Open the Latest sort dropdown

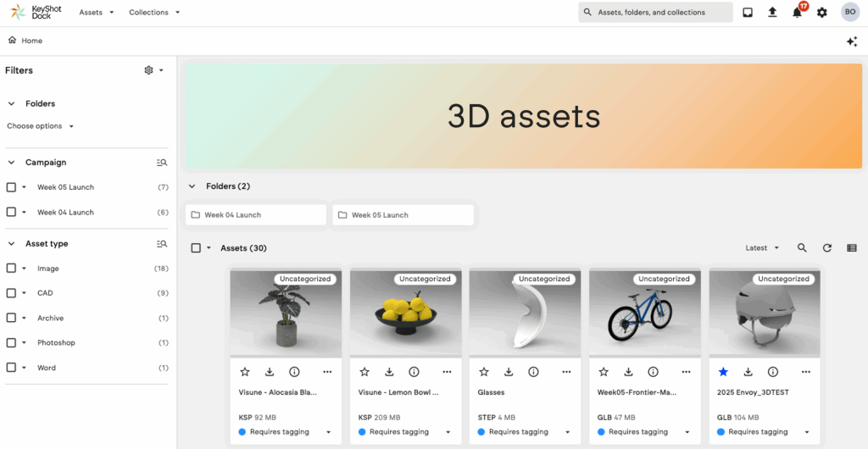[761, 248]
